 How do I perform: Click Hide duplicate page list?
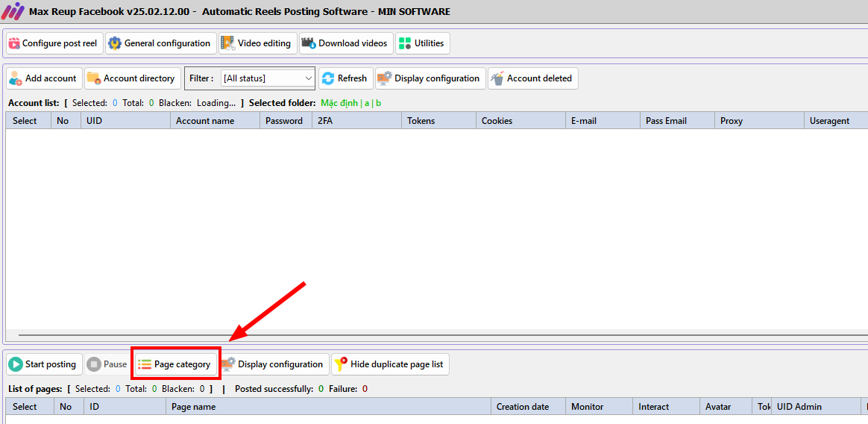pos(390,364)
